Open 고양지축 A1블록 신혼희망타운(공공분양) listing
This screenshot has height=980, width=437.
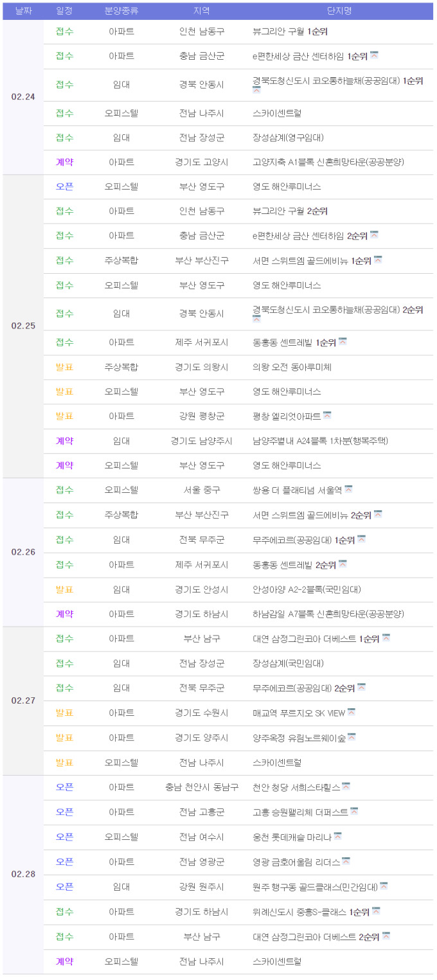tap(328, 162)
